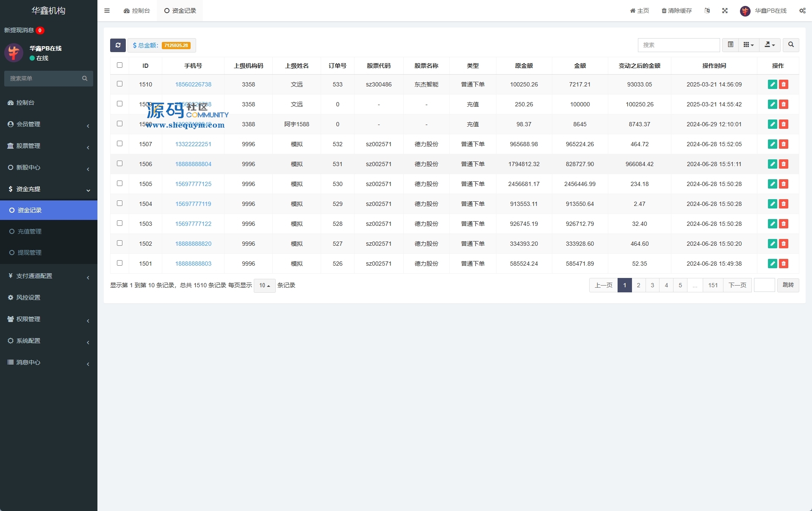Switch to the 控制台 tab
This screenshot has height=511, width=812.
pos(137,11)
